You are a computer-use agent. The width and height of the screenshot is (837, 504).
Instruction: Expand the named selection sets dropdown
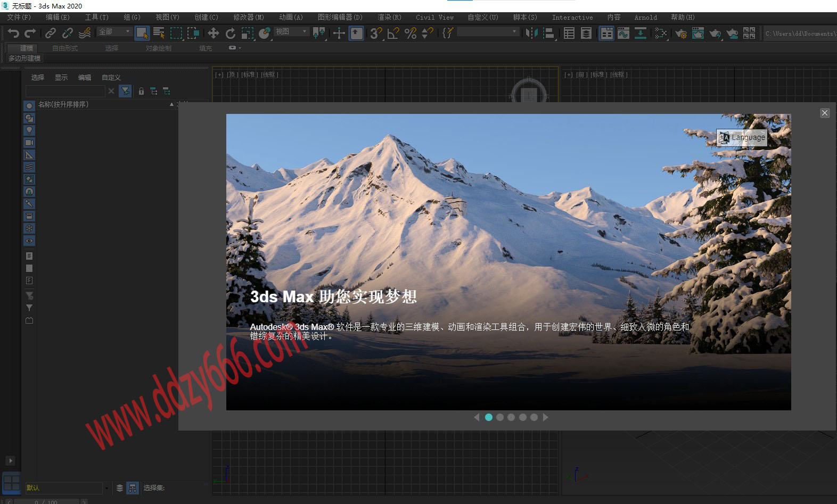point(487,32)
